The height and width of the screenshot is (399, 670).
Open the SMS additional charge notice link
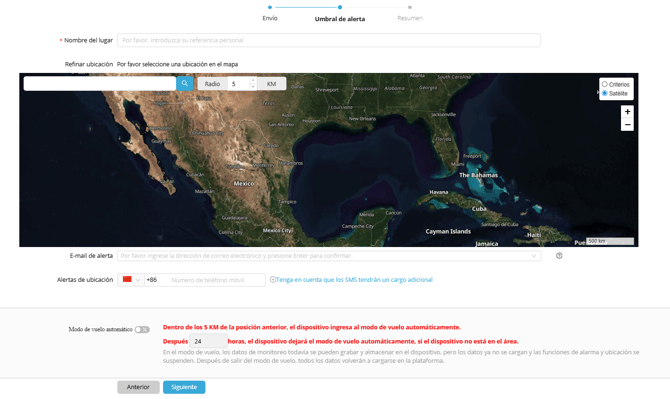354,280
